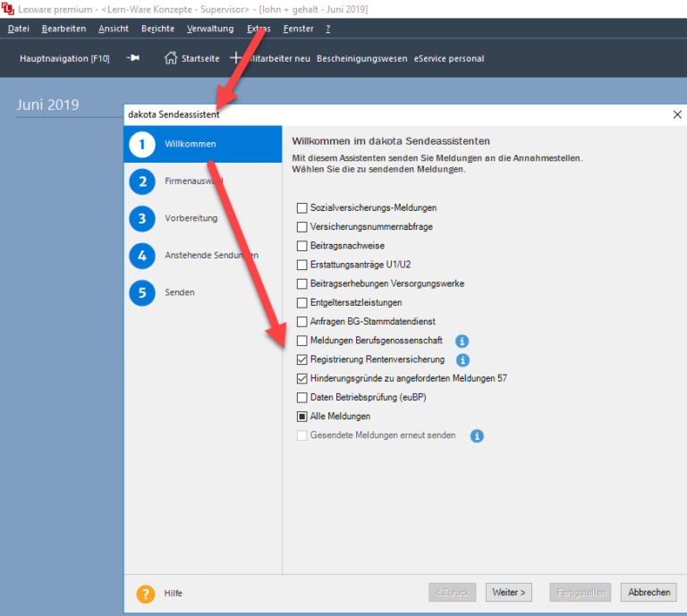Select step 5 Senden circle icon
The width and height of the screenshot is (687, 616).
coord(141,292)
